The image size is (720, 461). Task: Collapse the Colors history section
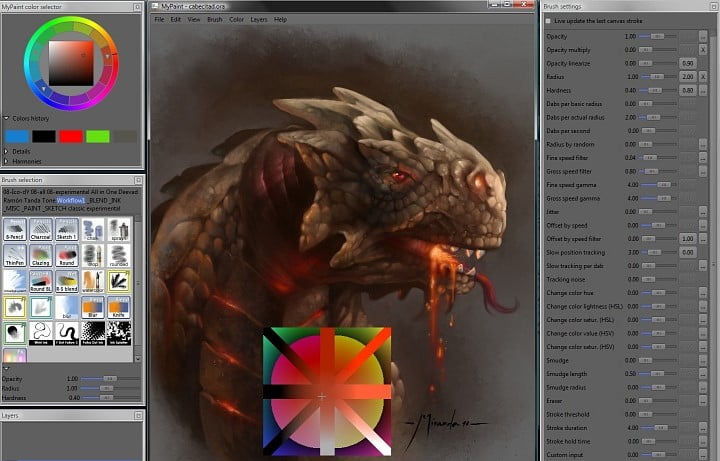(x=6, y=118)
